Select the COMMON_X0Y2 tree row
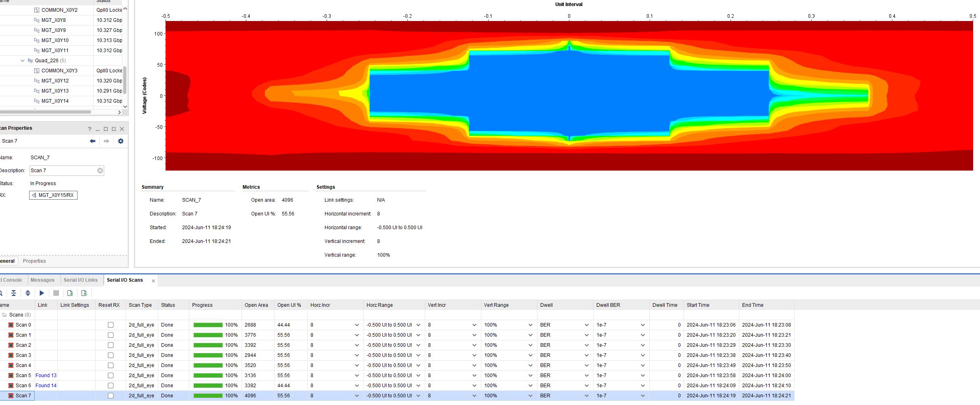 61,10
